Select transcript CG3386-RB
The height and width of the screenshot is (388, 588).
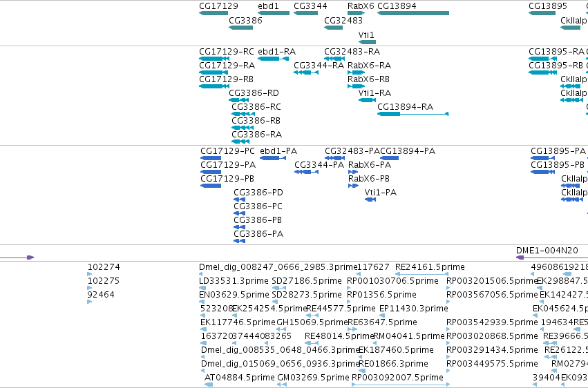click(x=243, y=128)
